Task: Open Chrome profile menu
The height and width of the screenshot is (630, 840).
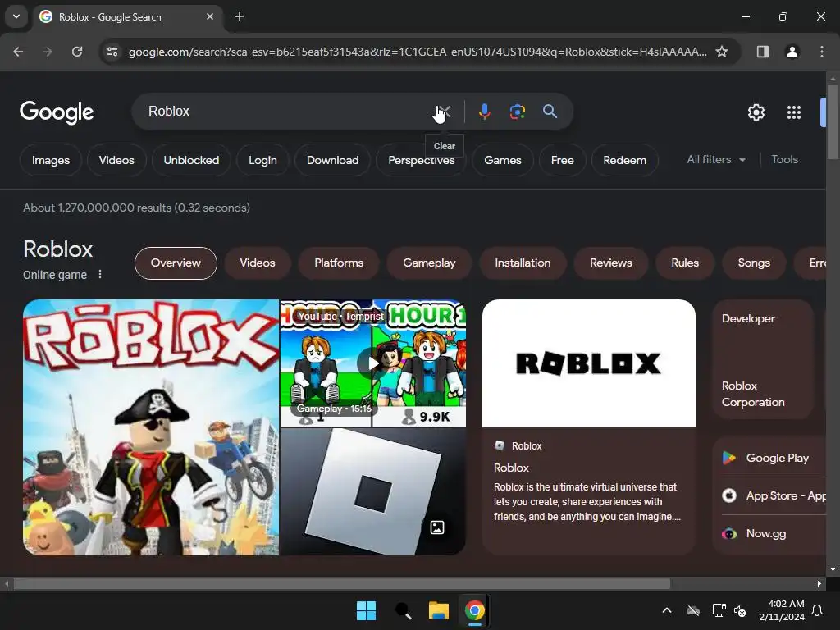Action: pos(792,52)
